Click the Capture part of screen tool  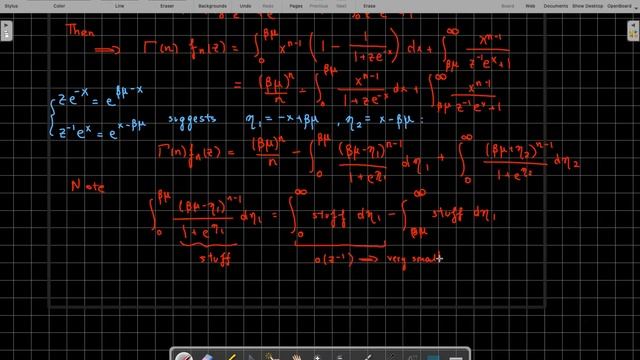click(434, 358)
